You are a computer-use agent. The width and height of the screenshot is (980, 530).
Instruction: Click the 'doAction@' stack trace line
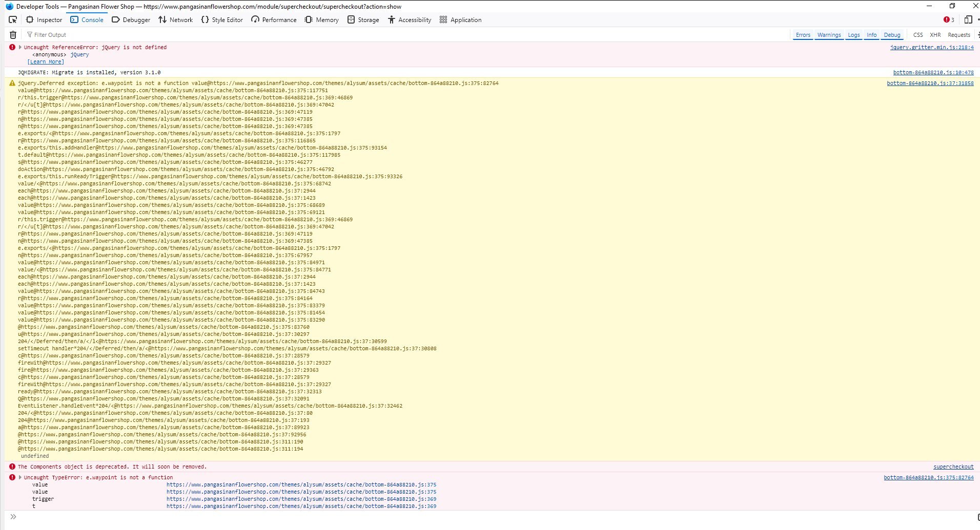(176, 169)
